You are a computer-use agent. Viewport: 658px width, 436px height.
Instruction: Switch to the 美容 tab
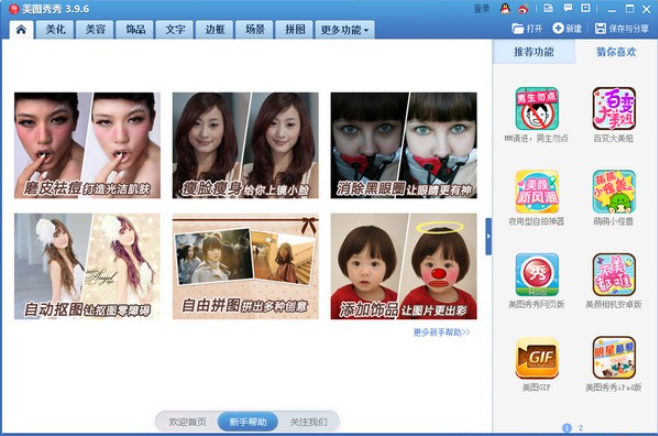click(x=95, y=29)
